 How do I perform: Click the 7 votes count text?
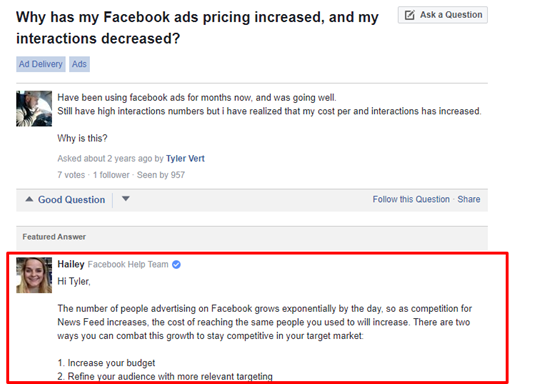click(x=71, y=175)
